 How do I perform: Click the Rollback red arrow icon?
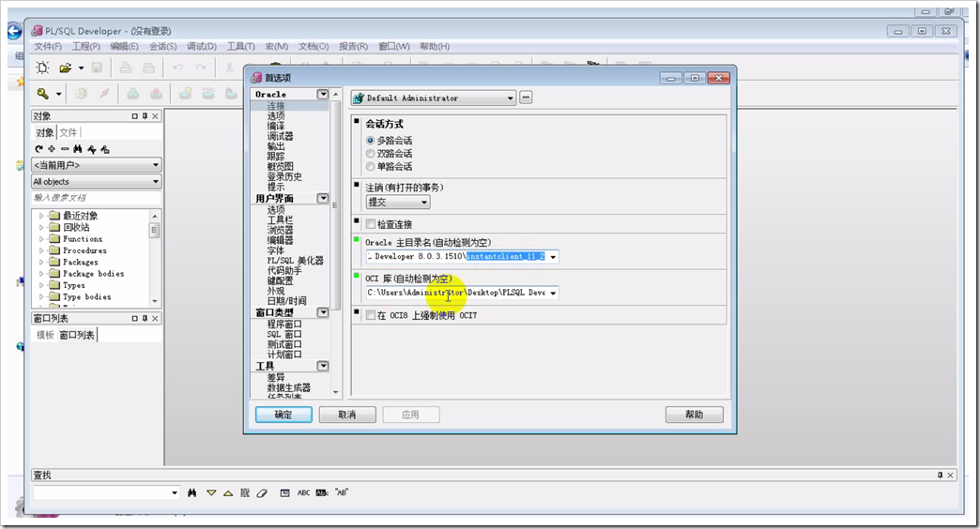(x=156, y=94)
